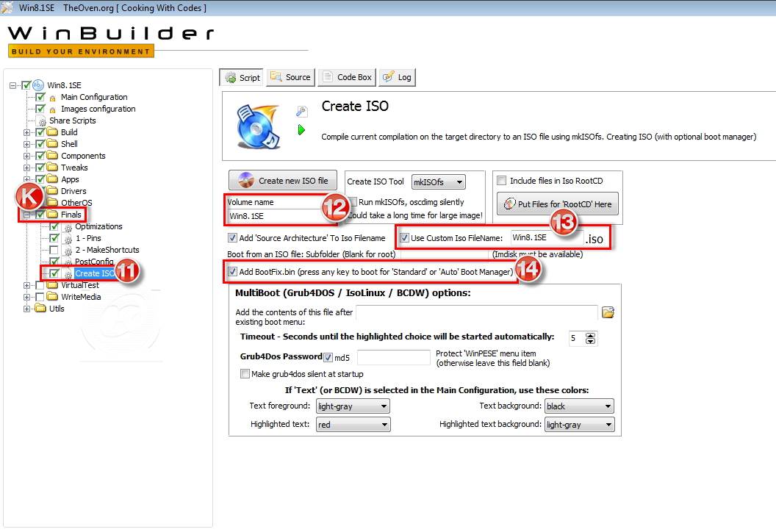Click the Components folder icon

pos(52,156)
